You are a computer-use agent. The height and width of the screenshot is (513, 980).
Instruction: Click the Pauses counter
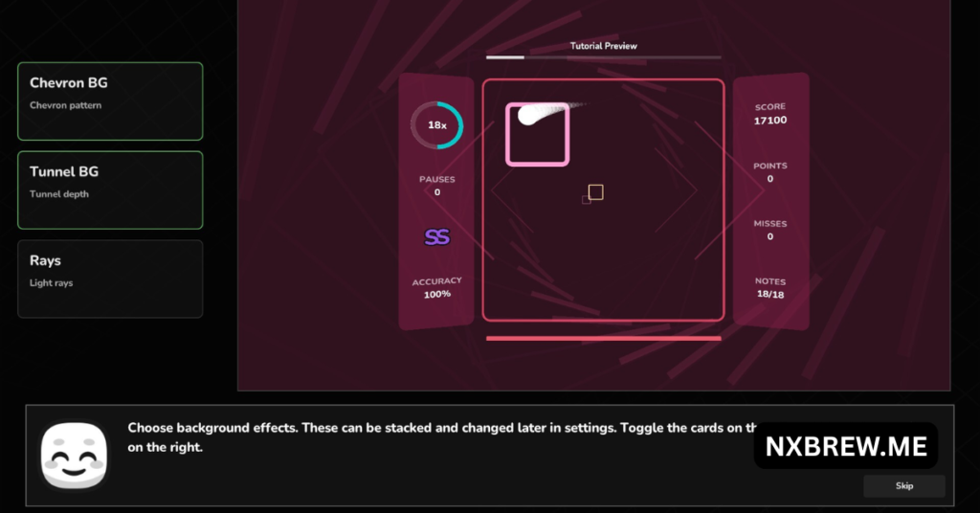436,192
